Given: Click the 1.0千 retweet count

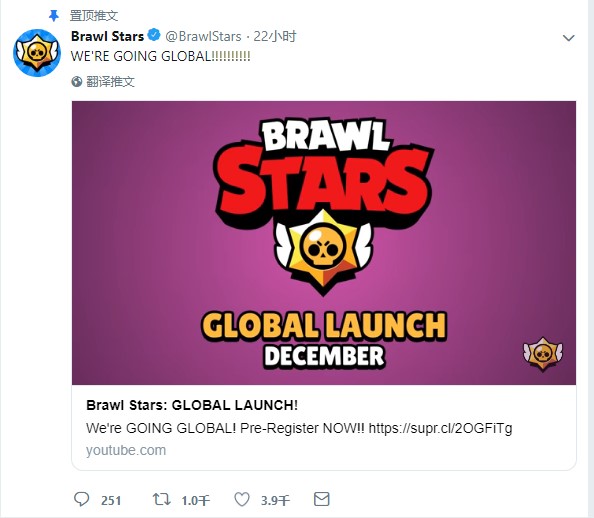Looking at the screenshot, I should pyautogui.click(x=195, y=501).
